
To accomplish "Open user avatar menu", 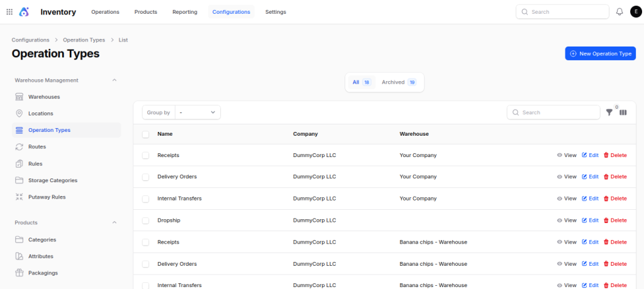I will [636, 12].
